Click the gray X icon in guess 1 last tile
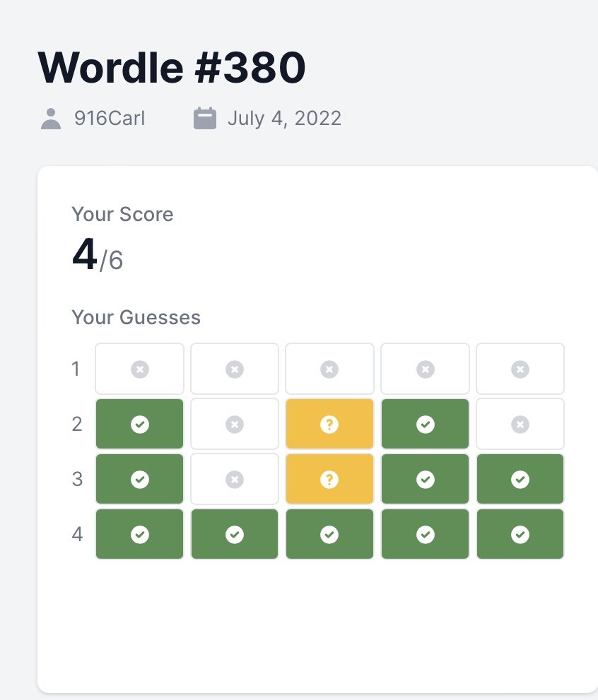 click(520, 369)
